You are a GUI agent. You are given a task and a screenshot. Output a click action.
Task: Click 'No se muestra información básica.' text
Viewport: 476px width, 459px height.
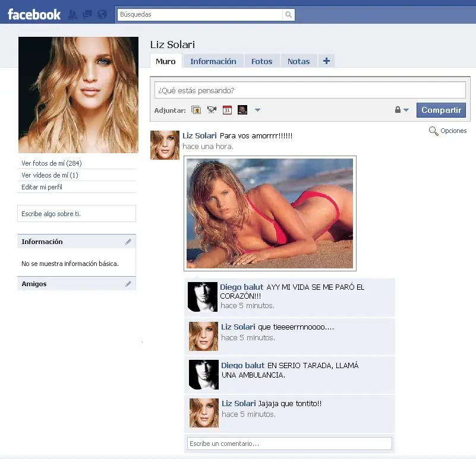coord(70,264)
